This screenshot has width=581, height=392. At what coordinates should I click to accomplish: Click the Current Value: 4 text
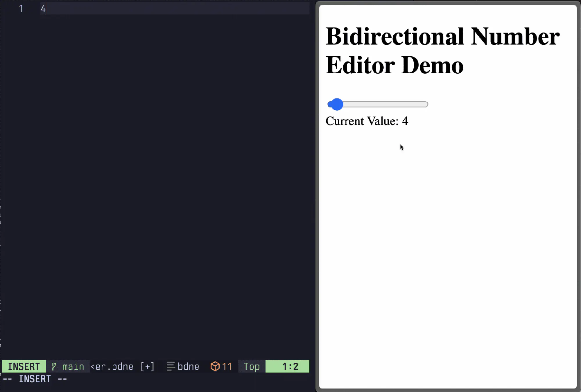(367, 121)
